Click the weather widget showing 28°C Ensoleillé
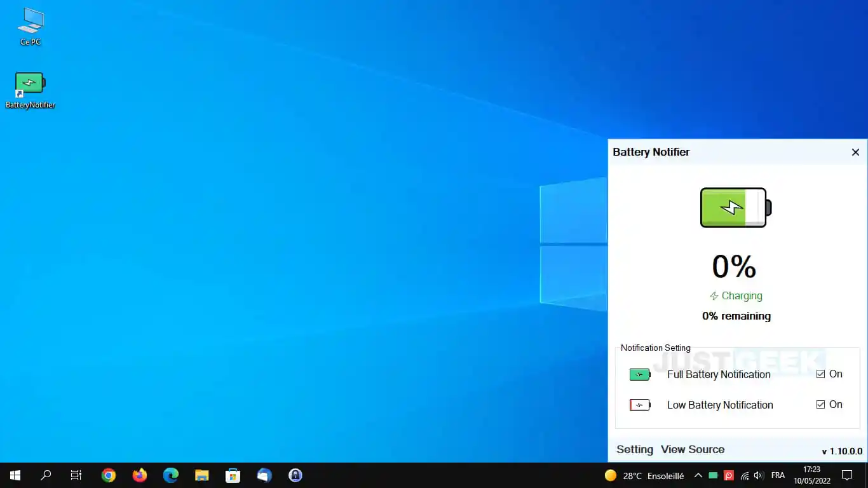The image size is (868, 488). tap(644, 475)
